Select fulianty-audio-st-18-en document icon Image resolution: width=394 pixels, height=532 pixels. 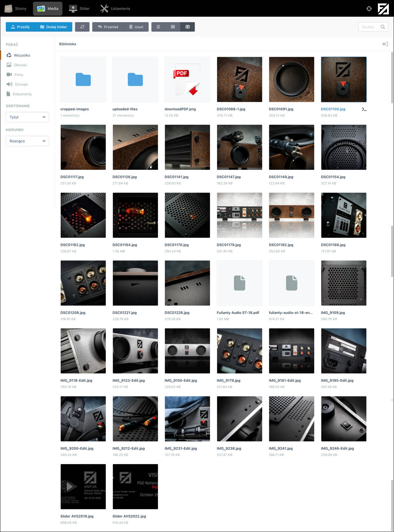pyautogui.click(x=292, y=283)
